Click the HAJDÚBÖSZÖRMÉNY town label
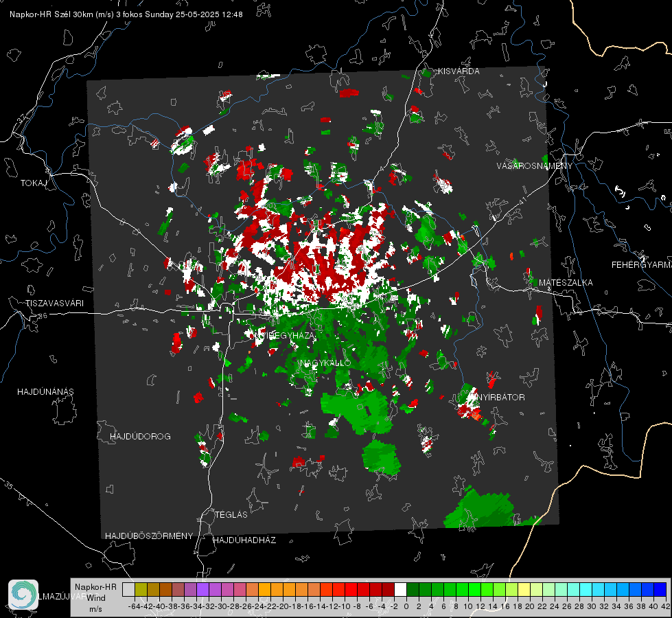 click(x=149, y=536)
